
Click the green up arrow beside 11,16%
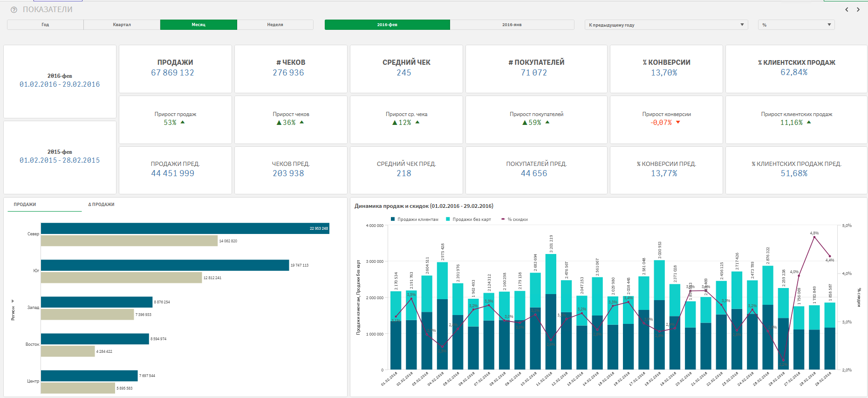tap(809, 122)
